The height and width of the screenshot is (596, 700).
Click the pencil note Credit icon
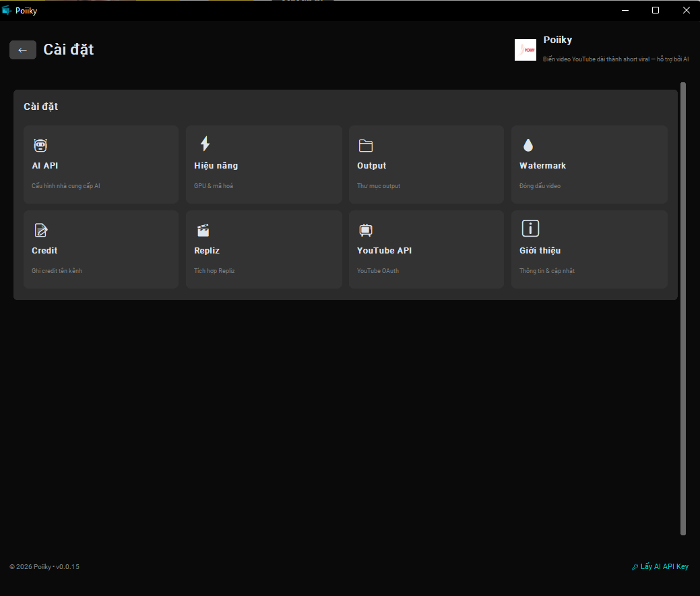(41, 230)
